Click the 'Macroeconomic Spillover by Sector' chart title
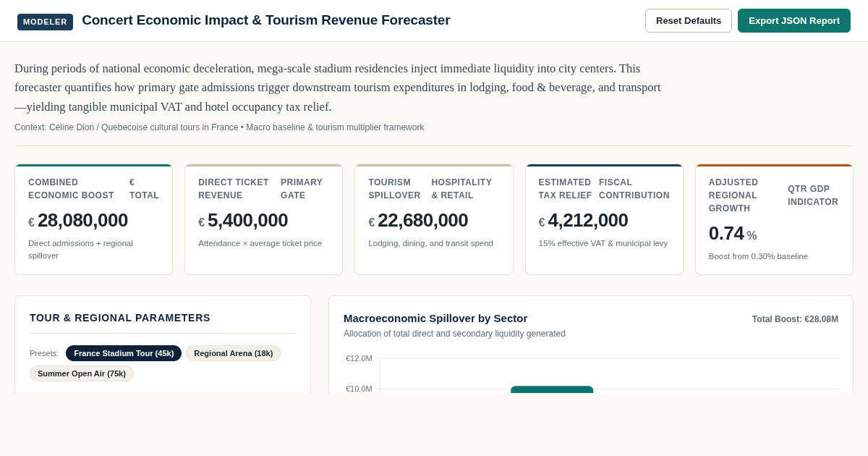The width and height of the screenshot is (868, 456). tap(435, 318)
